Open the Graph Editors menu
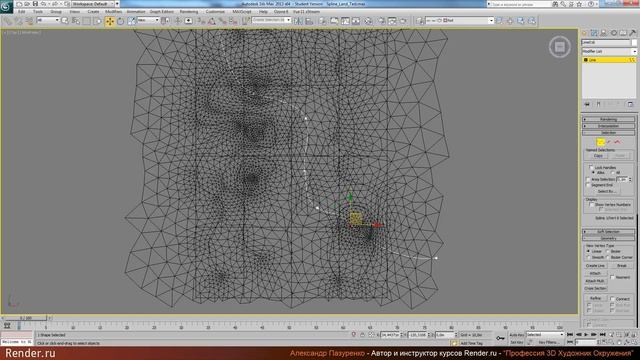 (x=162, y=11)
